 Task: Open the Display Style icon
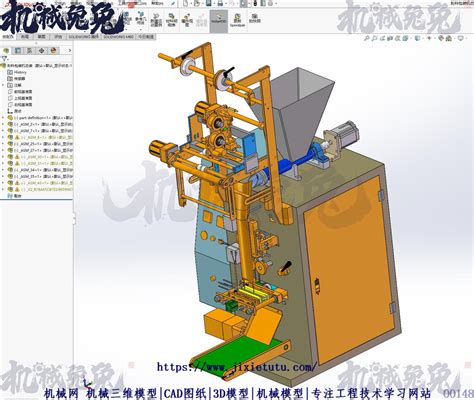pos(417,38)
